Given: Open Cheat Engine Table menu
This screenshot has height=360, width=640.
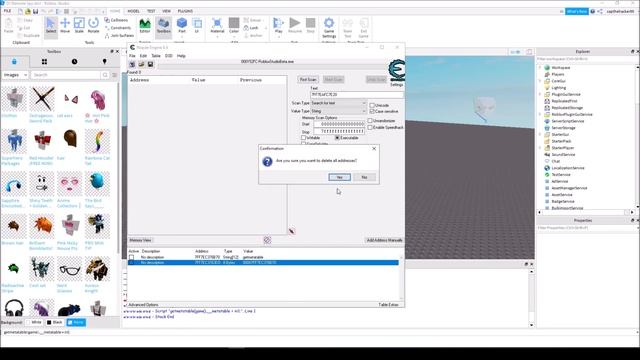Looking at the screenshot, I should pyautogui.click(x=156, y=56).
